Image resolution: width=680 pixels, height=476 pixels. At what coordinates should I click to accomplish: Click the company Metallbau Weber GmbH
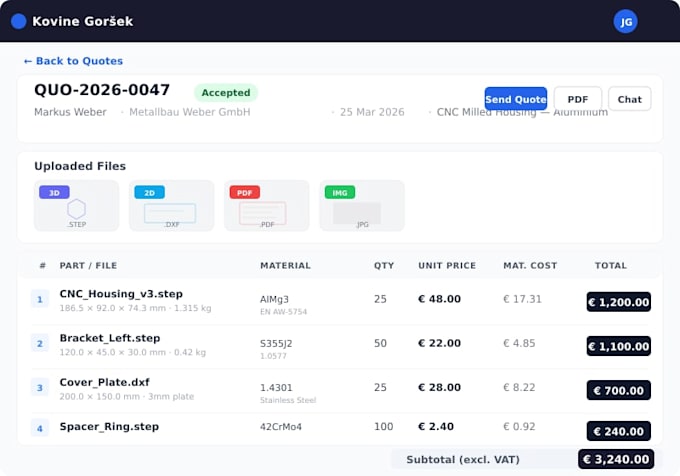point(190,112)
